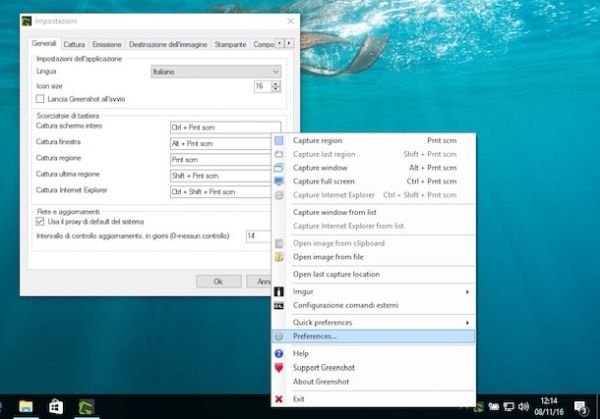The width and height of the screenshot is (600, 419).
Task: Uncheck Usa il proxy di default checkbox
Action: (40, 221)
